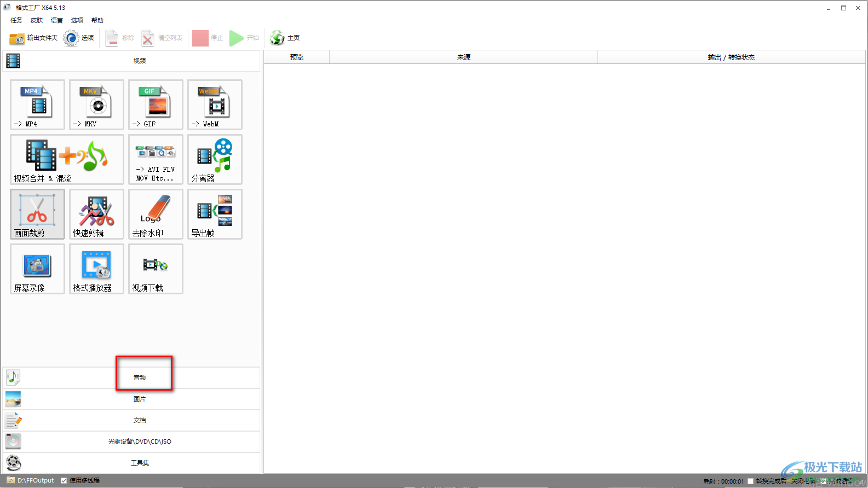Open the 选项 menu in menu bar
This screenshot has width=868, height=488.
pyautogui.click(x=77, y=20)
